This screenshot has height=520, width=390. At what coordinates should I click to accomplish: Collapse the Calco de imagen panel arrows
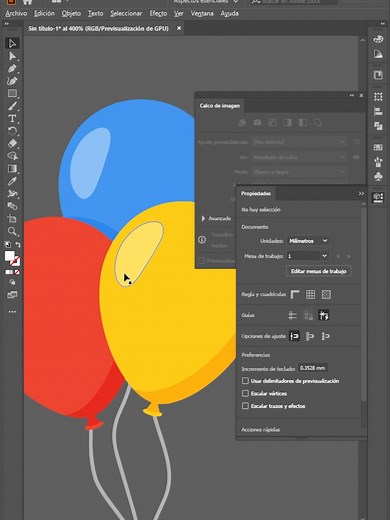(x=352, y=95)
